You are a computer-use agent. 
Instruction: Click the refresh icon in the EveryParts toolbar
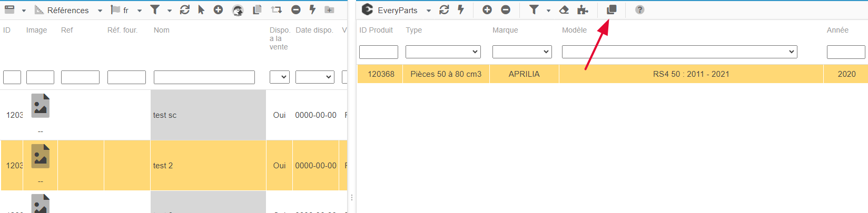tap(444, 9)
